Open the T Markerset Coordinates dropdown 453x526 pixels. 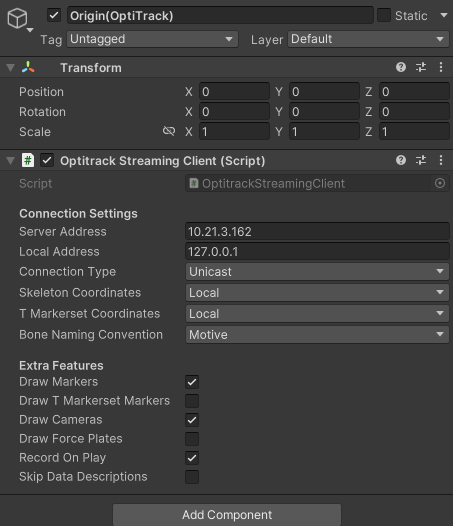tap(317, 314)
